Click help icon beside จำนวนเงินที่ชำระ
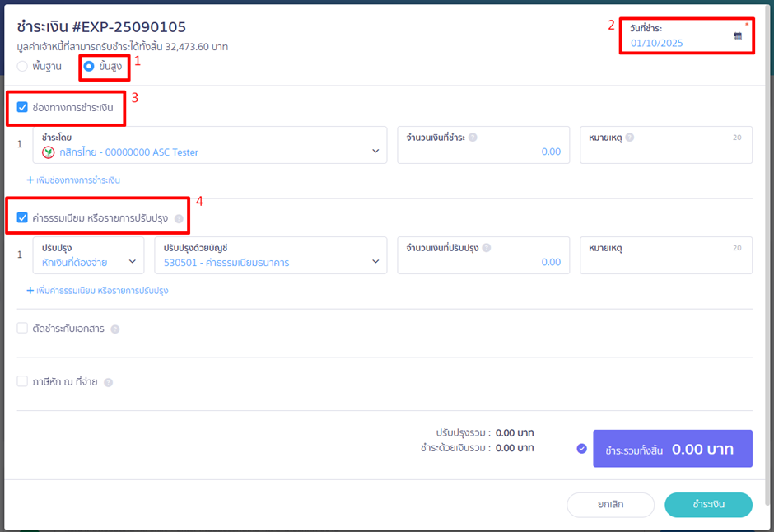The width and height of the screenshot is (774, 532). (473, 138)
